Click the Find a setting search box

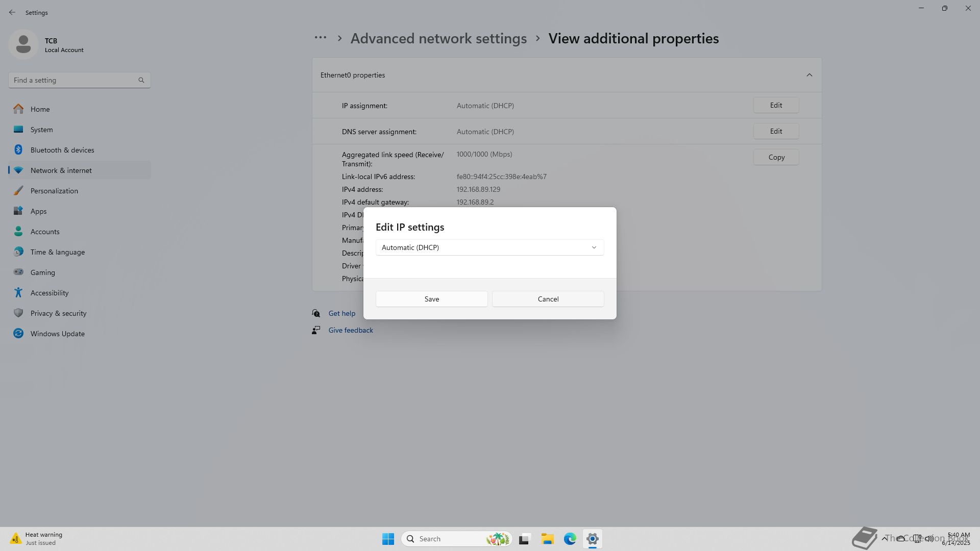[x=74, y=80]
